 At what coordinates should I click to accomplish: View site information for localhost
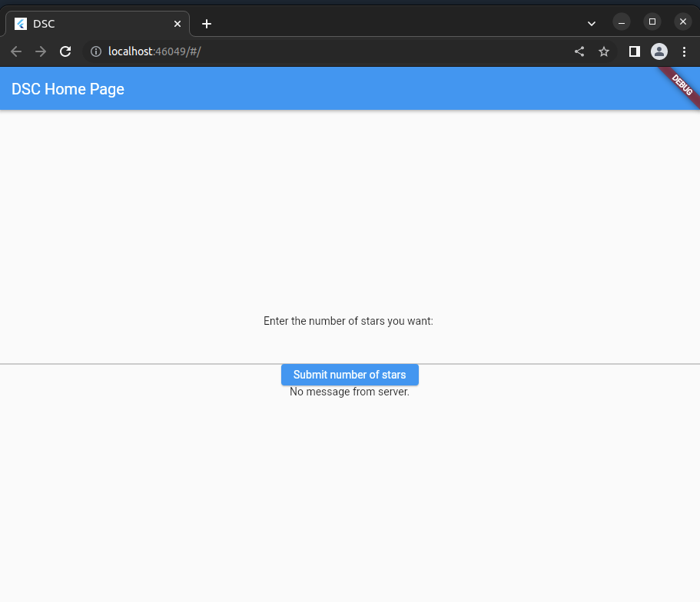pyautogui.click(x=96, y=51)
